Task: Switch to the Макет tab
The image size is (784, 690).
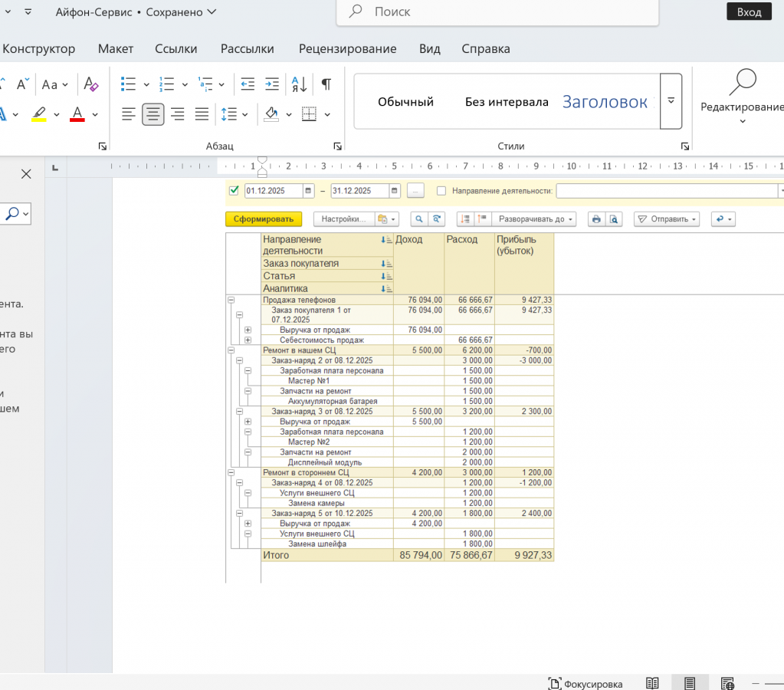Action: (116, 48)
